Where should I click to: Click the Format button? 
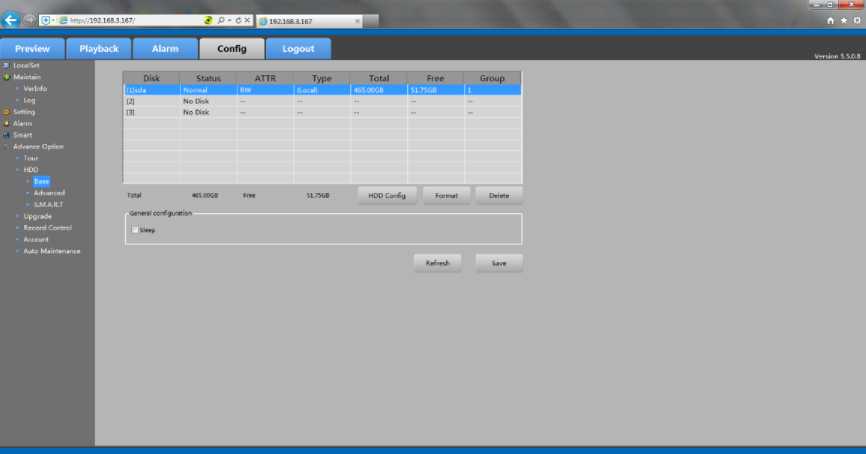click(x=446, y=195)
